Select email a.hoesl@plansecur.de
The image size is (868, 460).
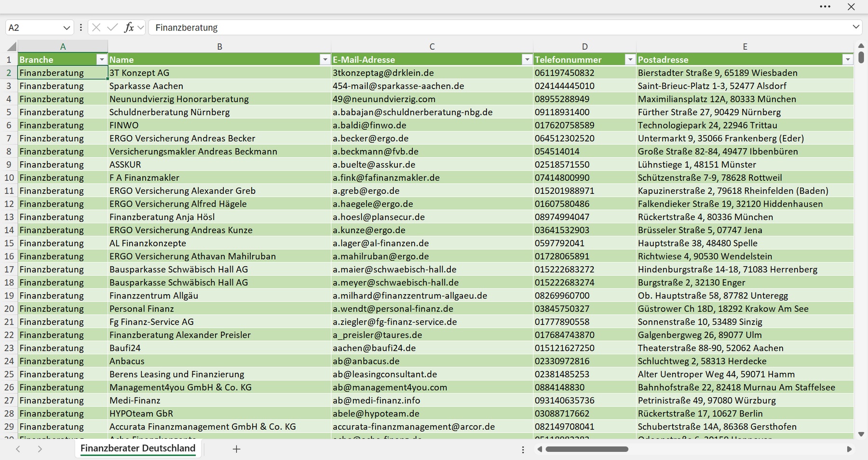pyautogui.click(x=432, y=217)
